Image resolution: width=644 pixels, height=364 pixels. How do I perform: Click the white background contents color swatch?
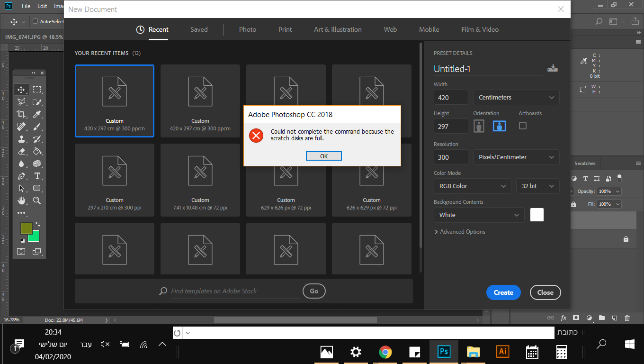coord(537,215)
